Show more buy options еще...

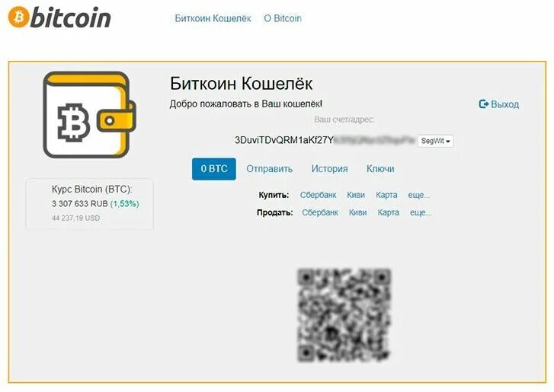(419, 195)
